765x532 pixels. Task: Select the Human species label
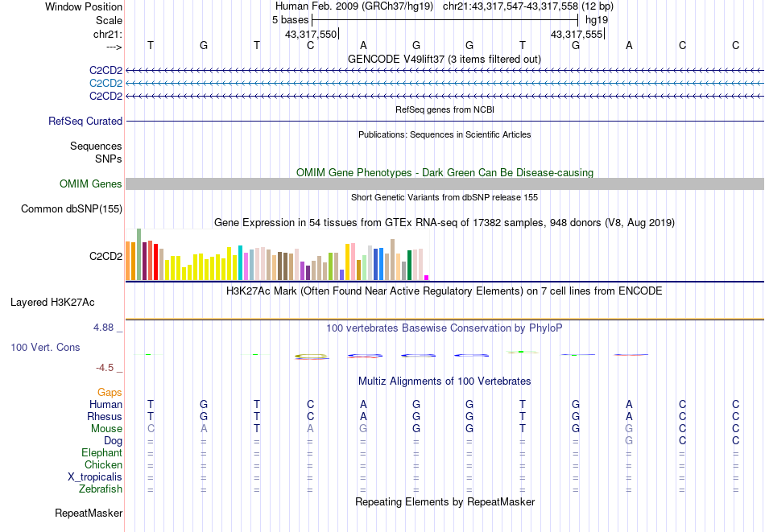pyautogui.click(x=105, y=404)
